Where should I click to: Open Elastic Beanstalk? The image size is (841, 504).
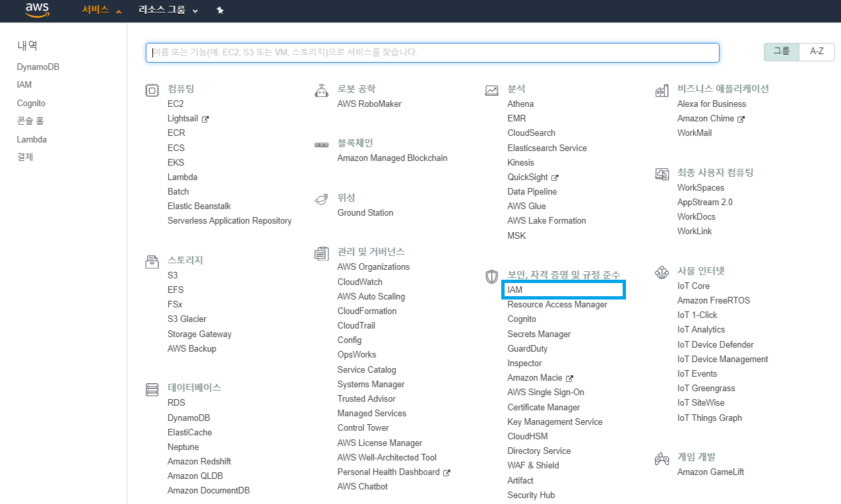click(x=199, y=206)
